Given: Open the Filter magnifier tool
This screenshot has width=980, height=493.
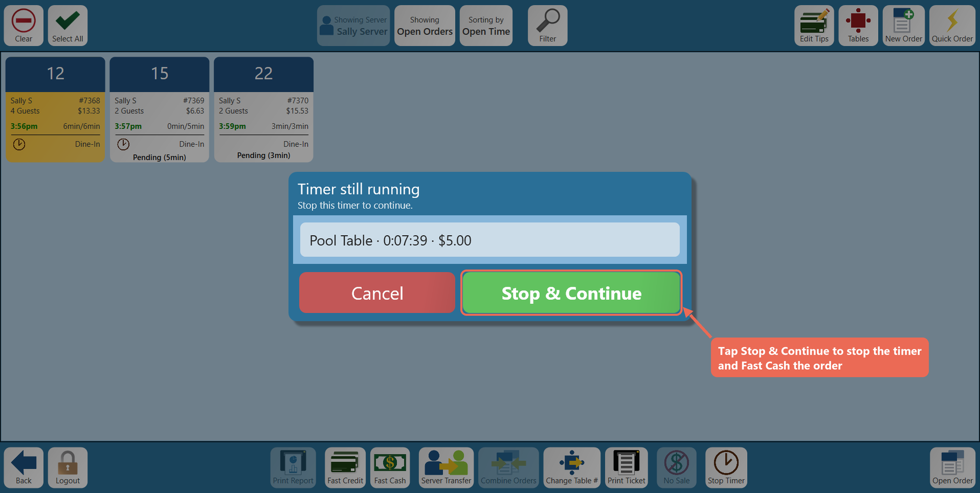Looking at the screenshot, I should 547,26.
